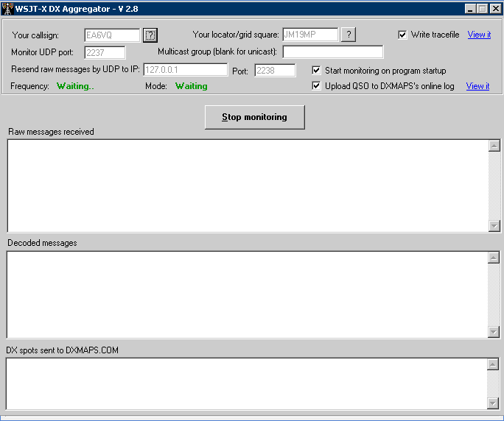Click the 'DX spots sent to DXMAPS.COM' label
The image size is (504, 421).
63,350
